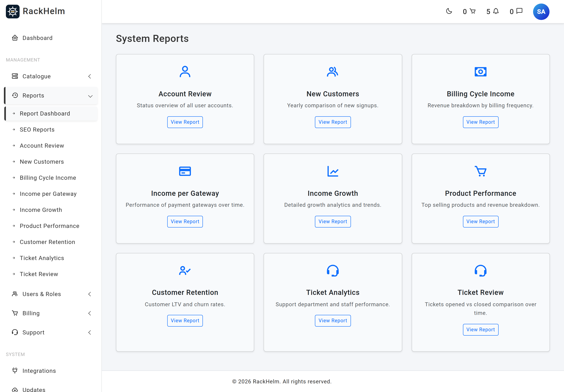Click the Ticket Analytics headset icon
Screen dimensions: 564x392
pyautogui.click(x=333, y=270)
